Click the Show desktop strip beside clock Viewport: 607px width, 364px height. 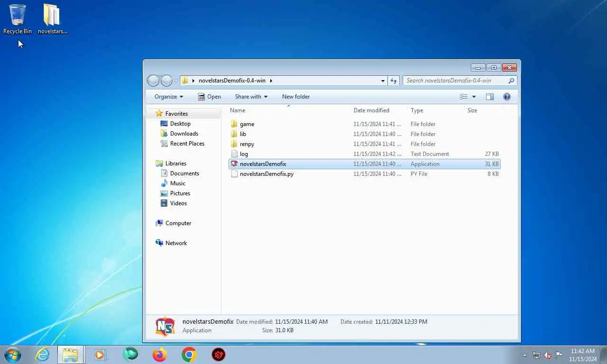(603, 355)
